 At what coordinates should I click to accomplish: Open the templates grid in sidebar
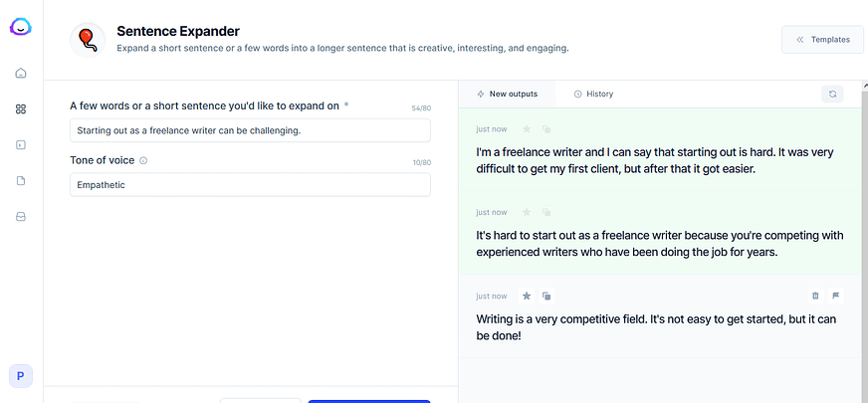[x=21, y=109]
